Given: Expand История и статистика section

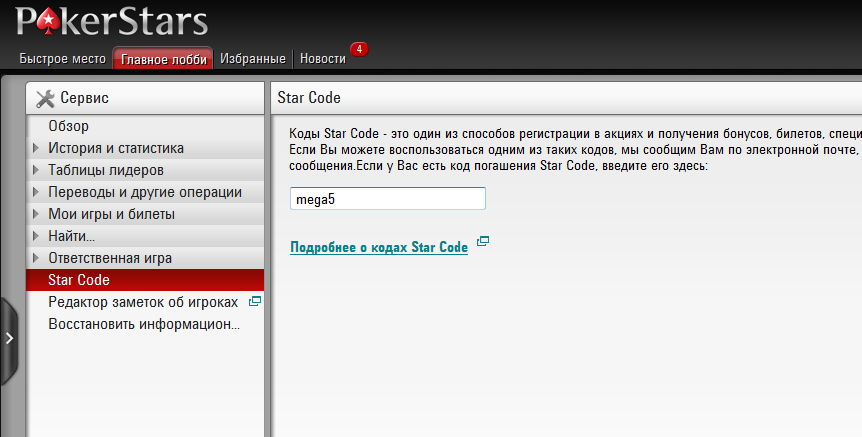Looking at the screenshot, I should 36,148.
